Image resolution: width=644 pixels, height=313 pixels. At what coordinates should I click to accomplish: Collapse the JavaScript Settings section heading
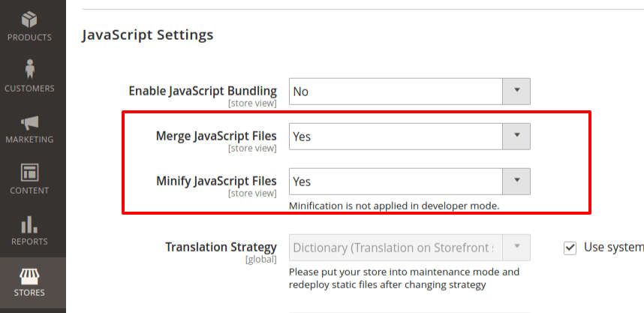(x=148, y=35)
